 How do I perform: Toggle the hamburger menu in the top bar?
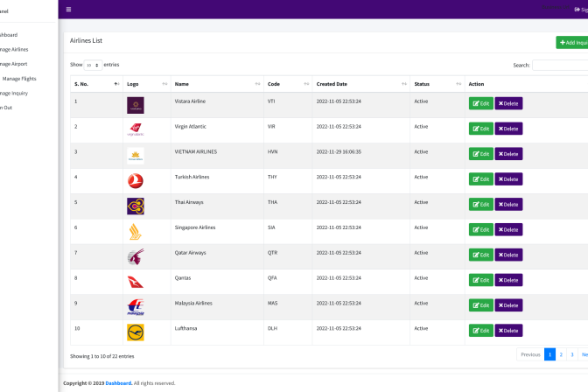pos(68,10)
